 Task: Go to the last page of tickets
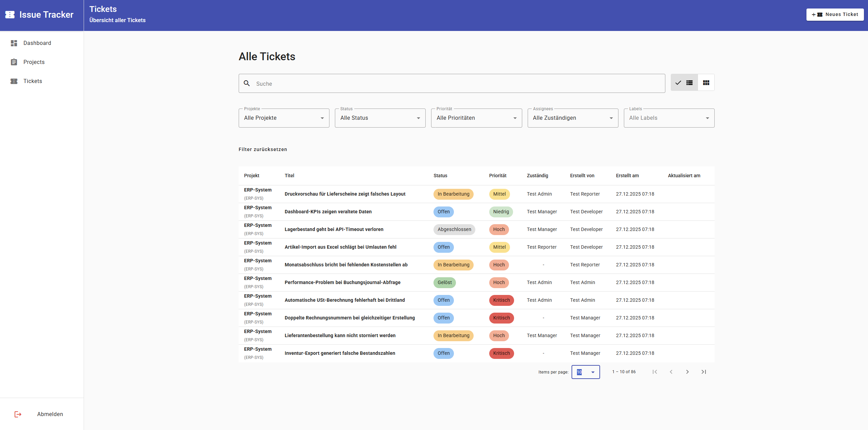point(704,372)
